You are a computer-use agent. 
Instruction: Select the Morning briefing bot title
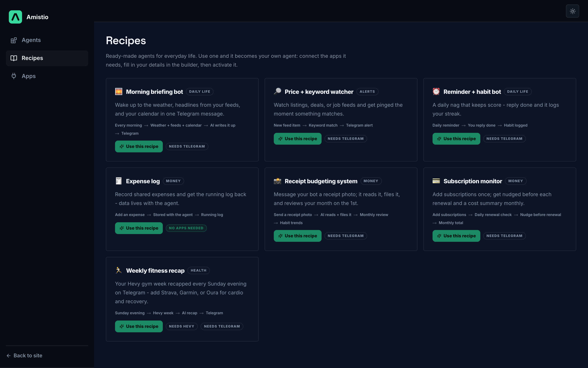[x=154, y=92]
